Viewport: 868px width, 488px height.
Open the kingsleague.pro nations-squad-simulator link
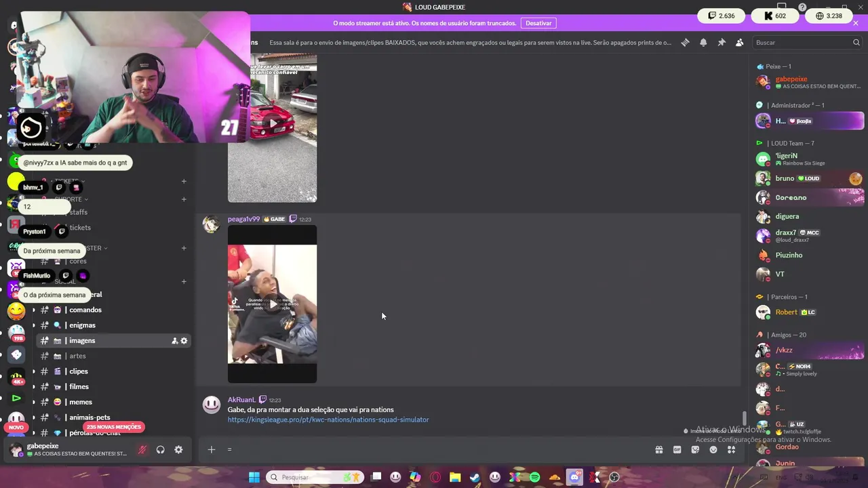pos(328,420)
